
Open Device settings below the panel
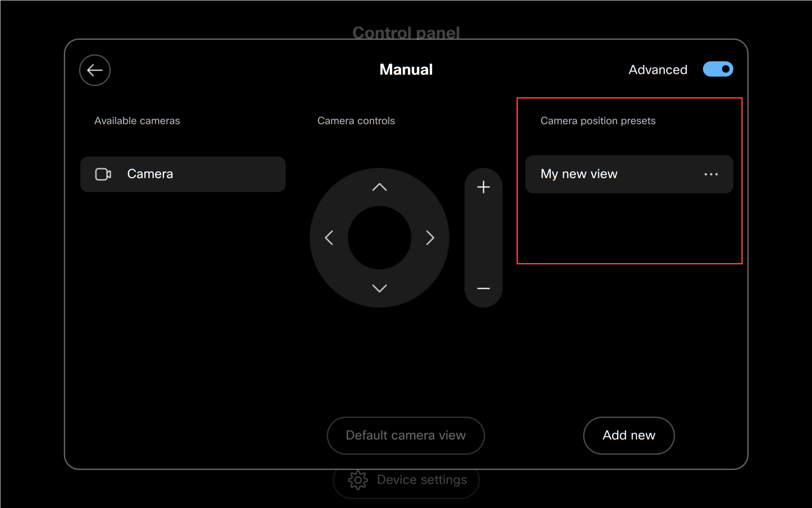tap(421, 480)
